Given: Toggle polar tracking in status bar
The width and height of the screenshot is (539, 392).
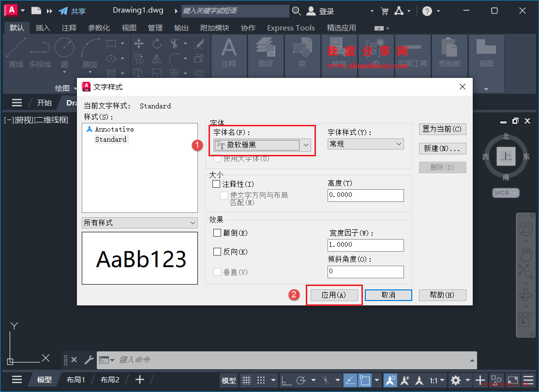Looking at the screenshot, I should (x=301, y=380).
